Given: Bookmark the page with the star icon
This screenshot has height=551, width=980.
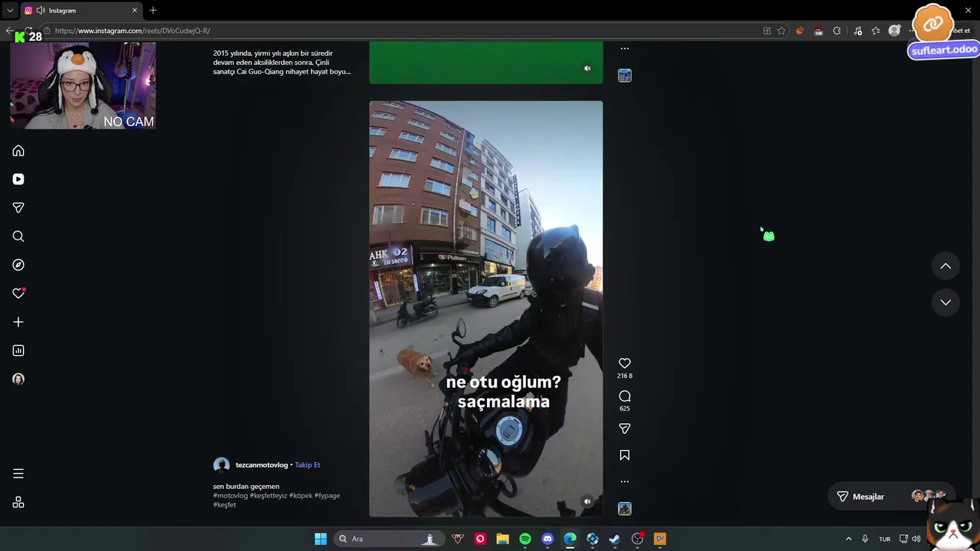Looking at the screenshot, I should [782, 31].
